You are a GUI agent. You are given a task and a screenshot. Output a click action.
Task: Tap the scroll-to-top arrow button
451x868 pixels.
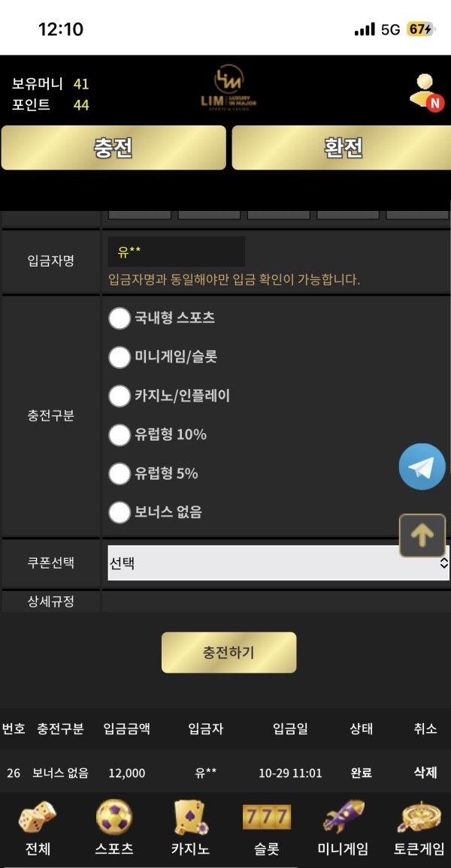point(422,535)
